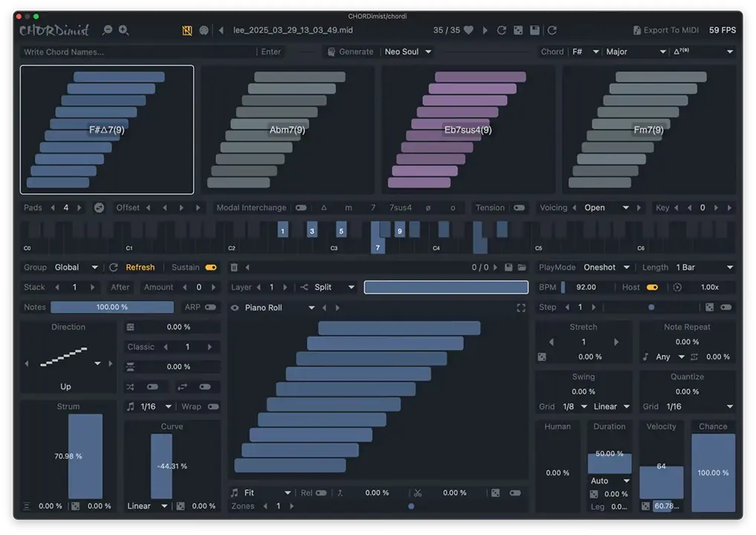Screen dimensions: 756x535
Task: Select the m chord type tab
Action: pyautogui.click(x=348, y=208)
